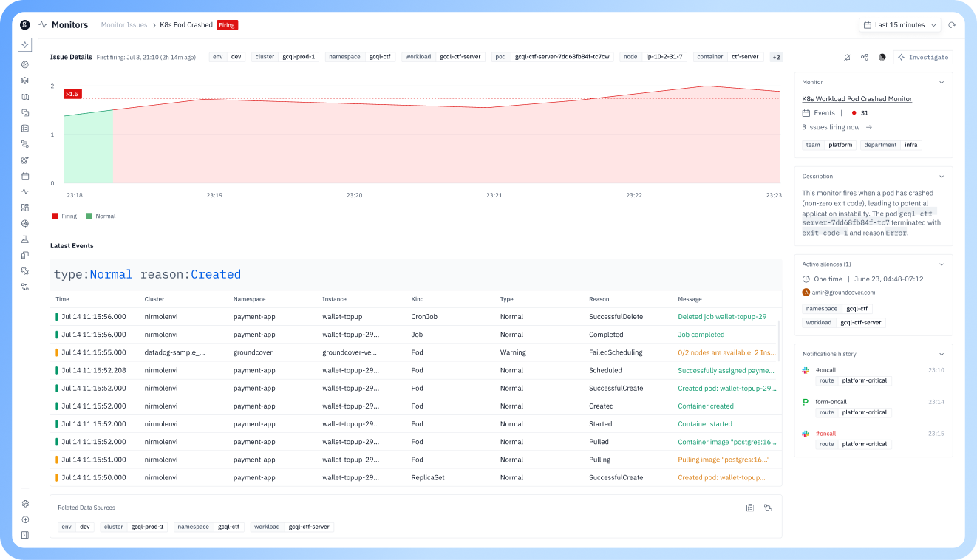Click the pod gcql-ctf-server-7dd68fb84f-tc7cw label
This screenshot has height=560, width=977.
point(553,57)
